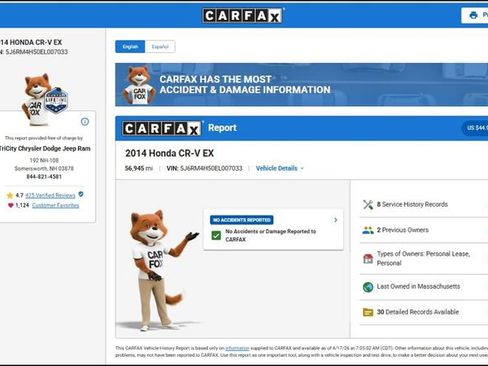Click the folder icon for detailed records
This screenshot has width=488, height=366.
368,312
